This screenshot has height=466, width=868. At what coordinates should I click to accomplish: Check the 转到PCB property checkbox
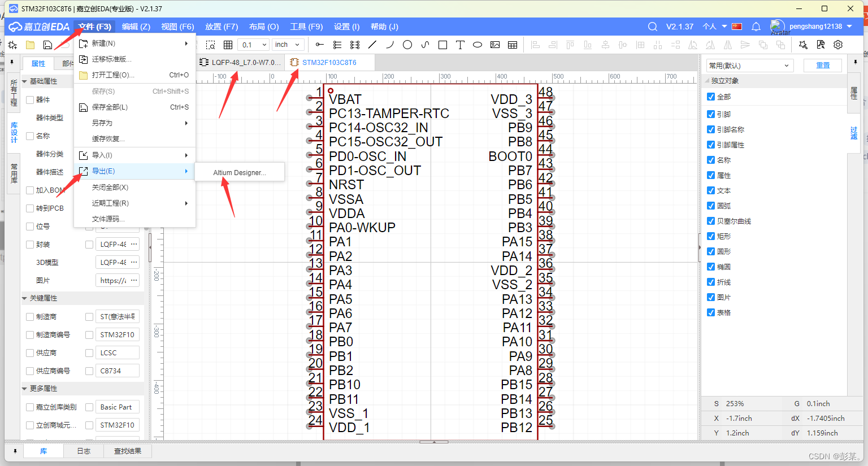tap(30, 208)
